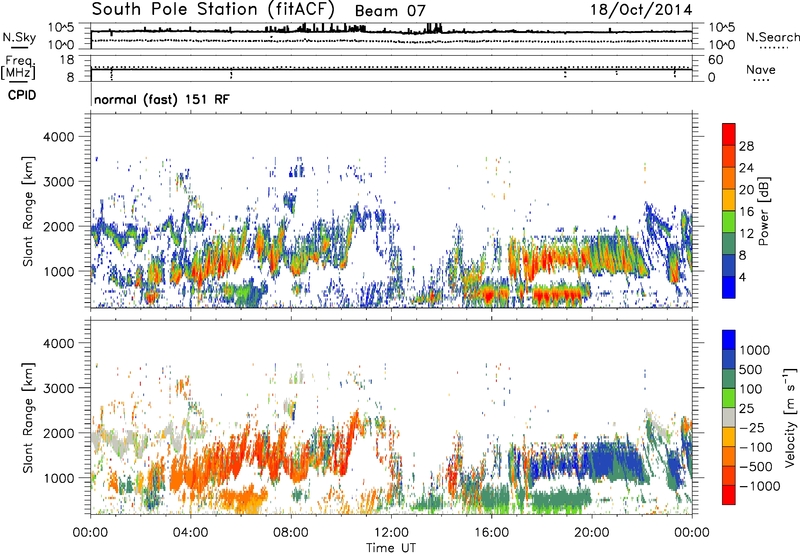The image size is (800, 554).
Task: Click the '28' tick on Power scale
Action: pos(746,146)
